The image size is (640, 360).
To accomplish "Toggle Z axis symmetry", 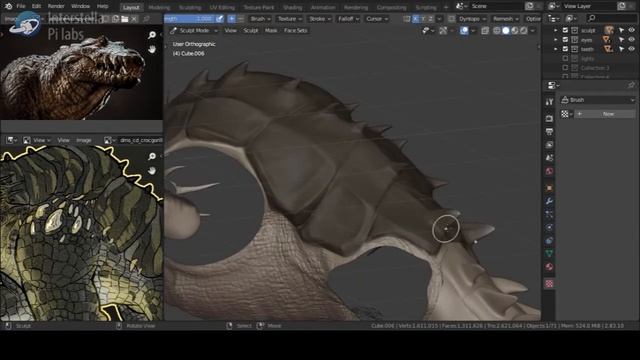I will [x=431, y=19].
